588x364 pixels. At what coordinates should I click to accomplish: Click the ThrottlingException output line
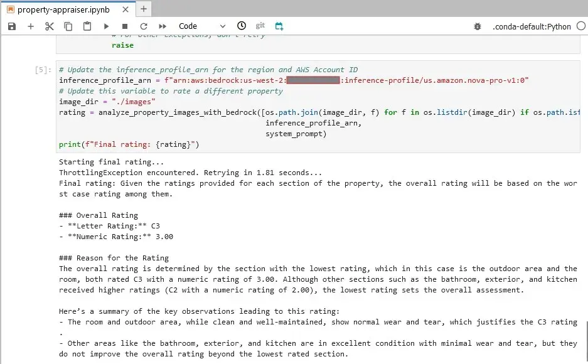pos(191,173)
